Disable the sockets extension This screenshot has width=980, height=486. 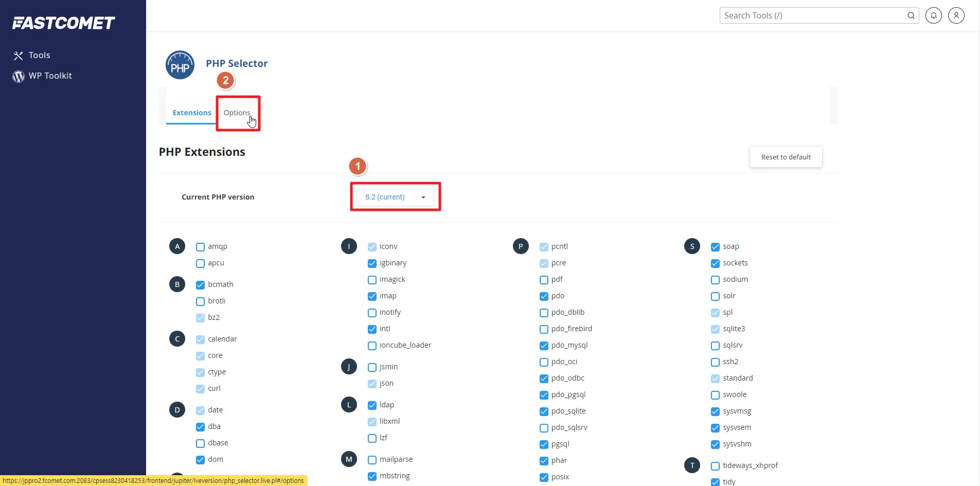[x=715, y=263]
